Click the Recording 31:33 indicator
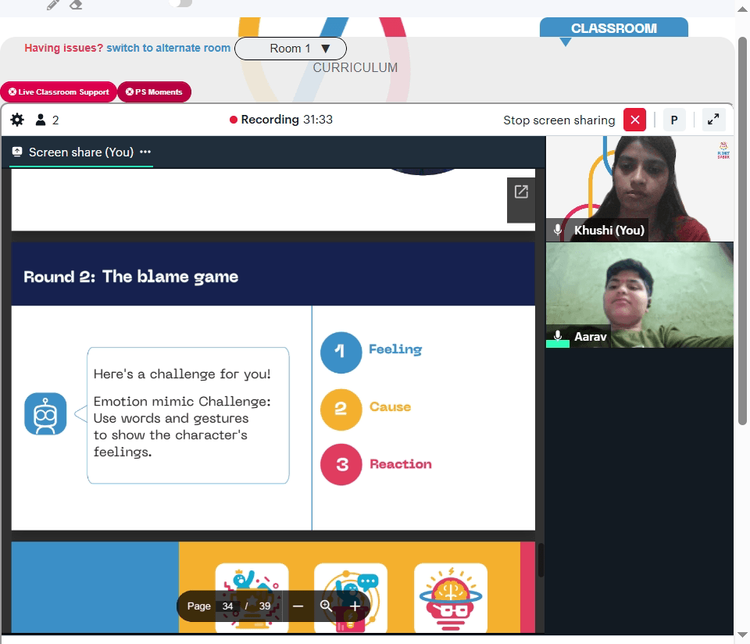The width and height of the screenshot is (750, 644). pos(281,120)
